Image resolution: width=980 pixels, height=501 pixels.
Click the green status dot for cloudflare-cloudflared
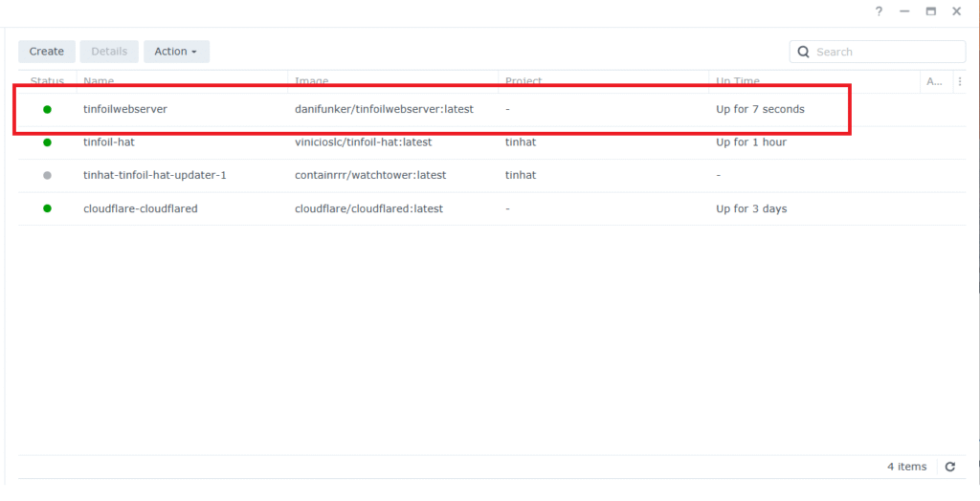[47, 208]
